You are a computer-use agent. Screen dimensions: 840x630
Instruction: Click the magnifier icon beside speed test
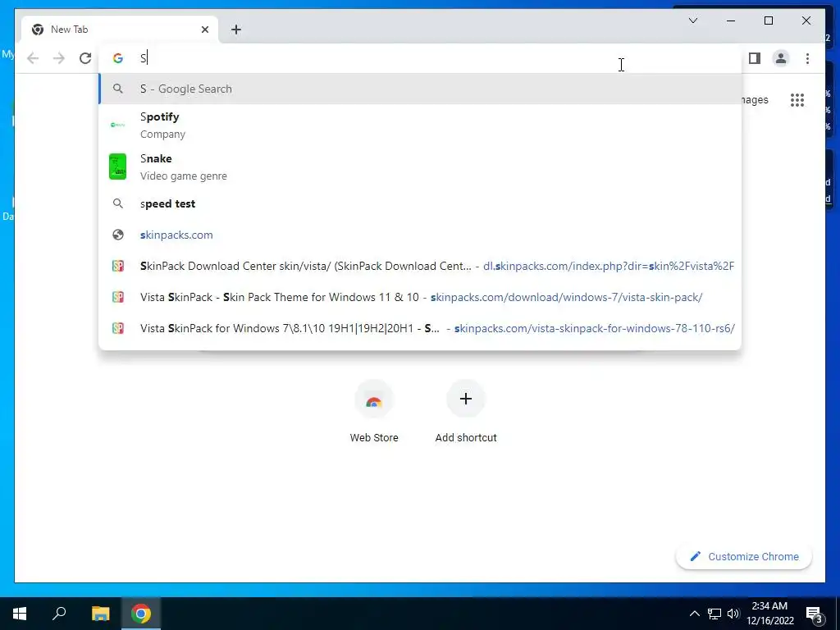(118, 203)
